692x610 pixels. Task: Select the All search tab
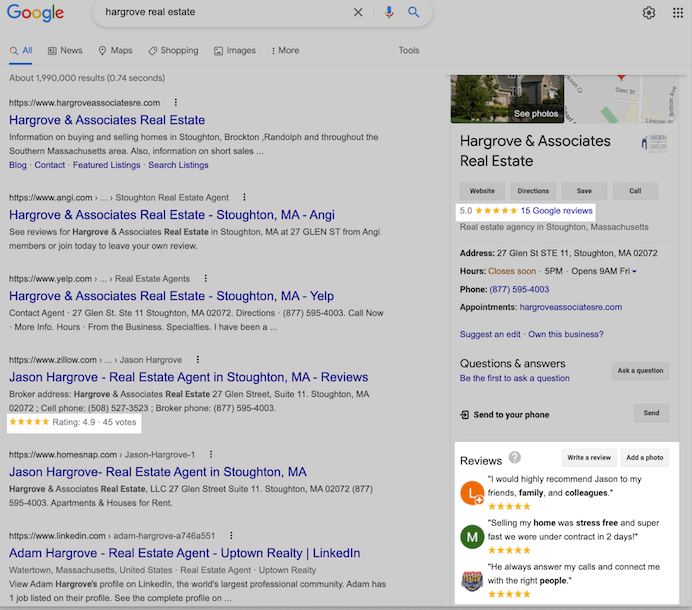click(x=21, y=50)
